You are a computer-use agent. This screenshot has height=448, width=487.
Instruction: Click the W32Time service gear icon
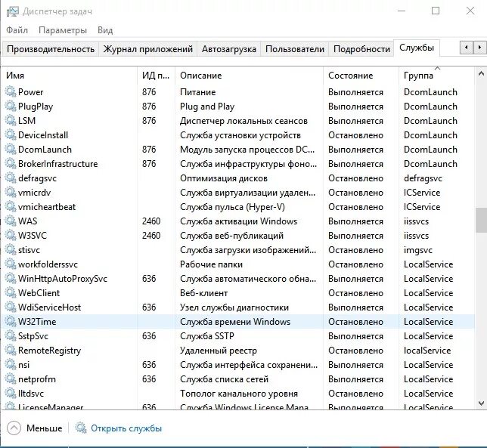[x=11, y=322]
